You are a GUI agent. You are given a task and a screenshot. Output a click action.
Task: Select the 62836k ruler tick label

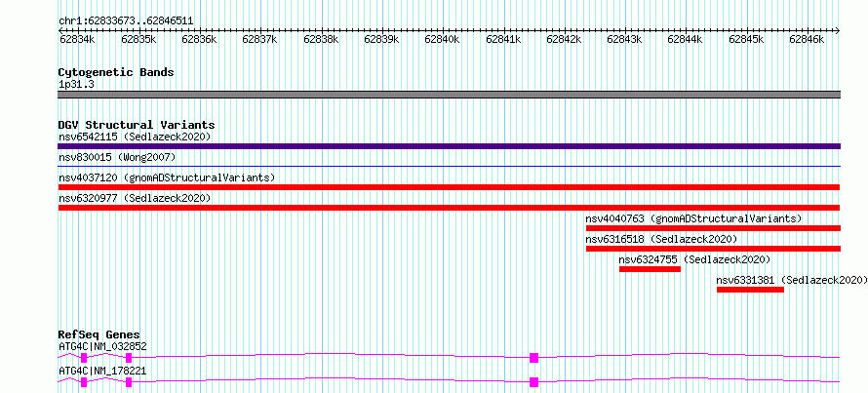(199, 39)
